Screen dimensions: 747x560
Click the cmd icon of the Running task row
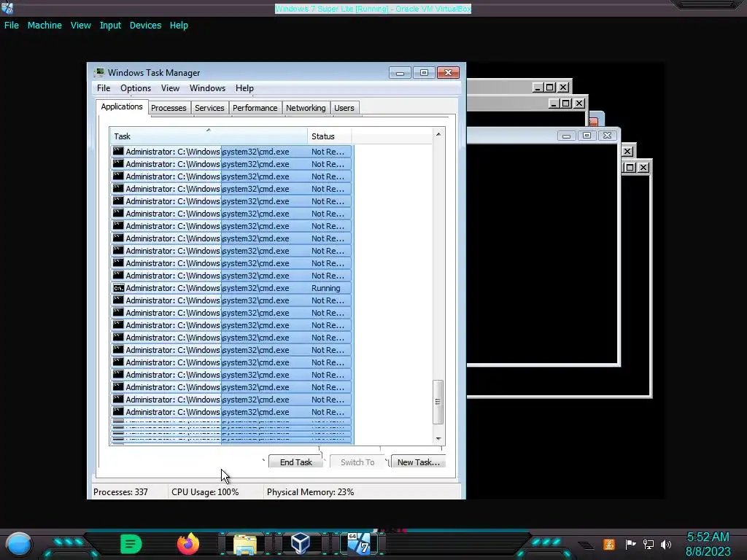pos(118,288)
